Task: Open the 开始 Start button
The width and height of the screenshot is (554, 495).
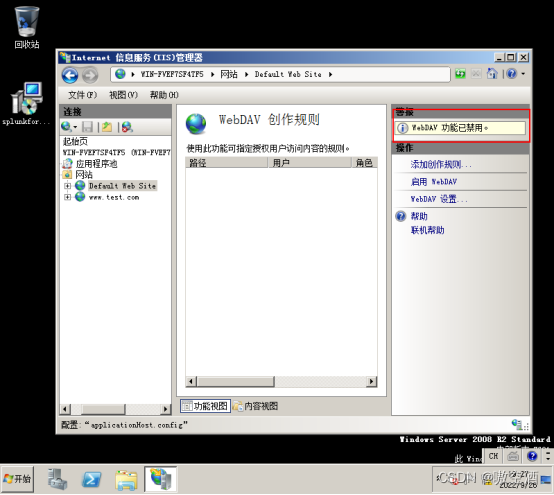Action: [x=18, y=479]
